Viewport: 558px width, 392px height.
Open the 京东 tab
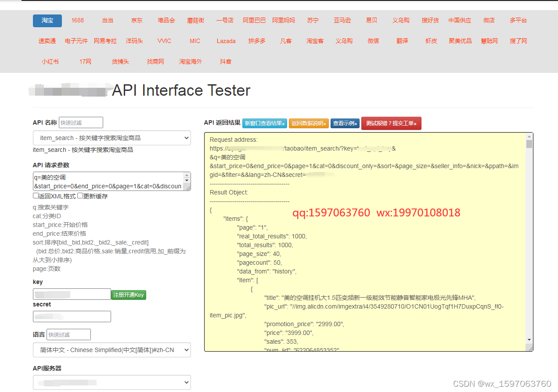137,21
